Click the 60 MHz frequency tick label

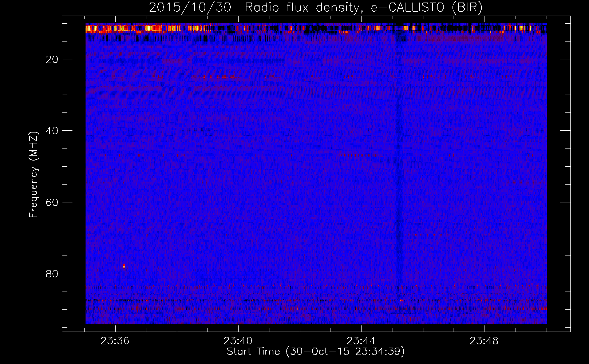52,202
